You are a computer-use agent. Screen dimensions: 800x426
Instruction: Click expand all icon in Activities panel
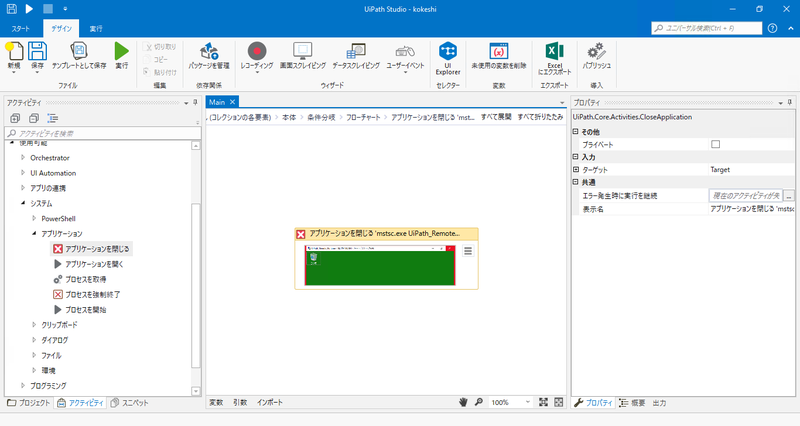tap(15, 118)
